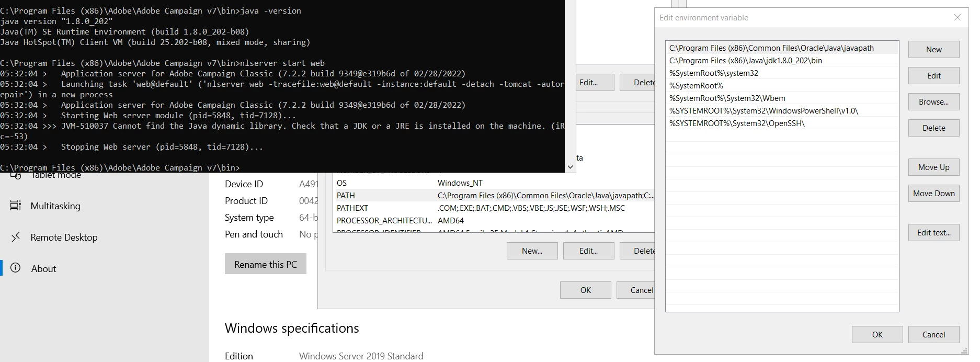
Task: Click the Edit button in path editor
Action: tap(933, 76)
